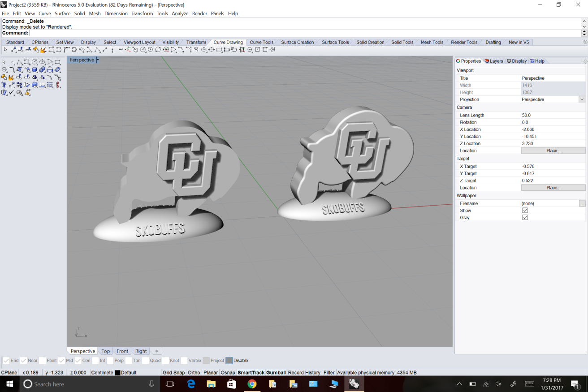Toggle Near object snap
Image resolution: width=588 pixels, height=392 pixels.
[24, 361]
